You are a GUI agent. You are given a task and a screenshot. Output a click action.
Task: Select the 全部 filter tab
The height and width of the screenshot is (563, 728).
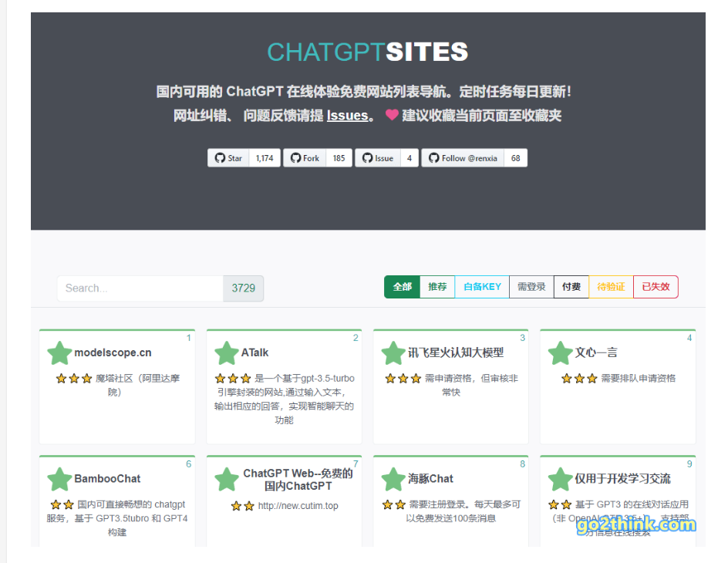402,287
